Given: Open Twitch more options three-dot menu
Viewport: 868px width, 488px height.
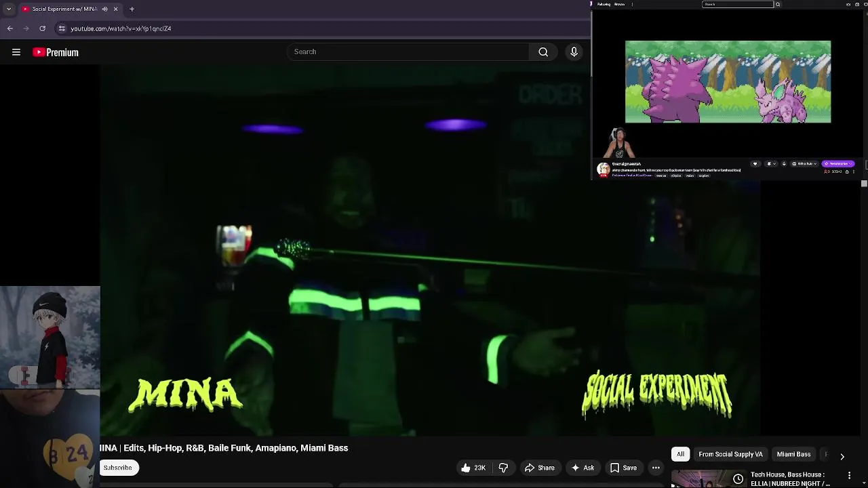Looking at the screenshot, I should coord(632,4).
